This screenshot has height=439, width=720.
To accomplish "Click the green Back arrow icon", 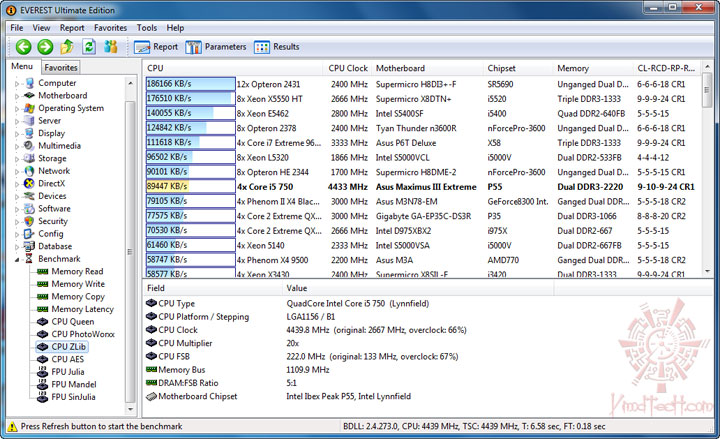I will click(23, 46).
